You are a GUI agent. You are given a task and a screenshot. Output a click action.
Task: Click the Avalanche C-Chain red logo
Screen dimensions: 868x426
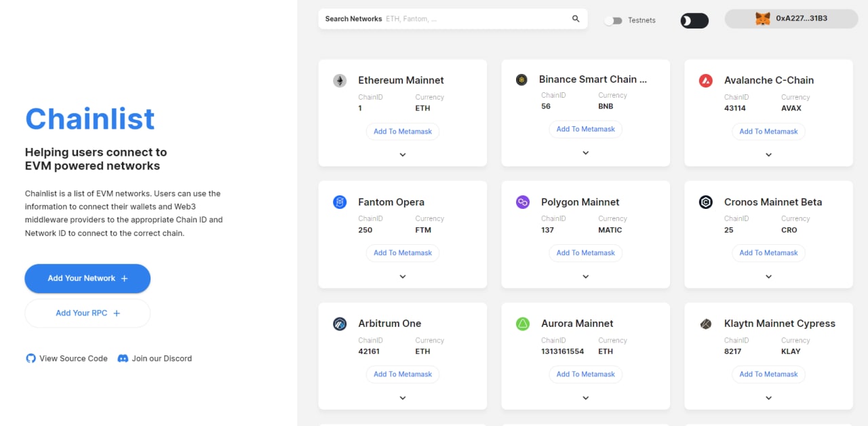tap(706, 81)
